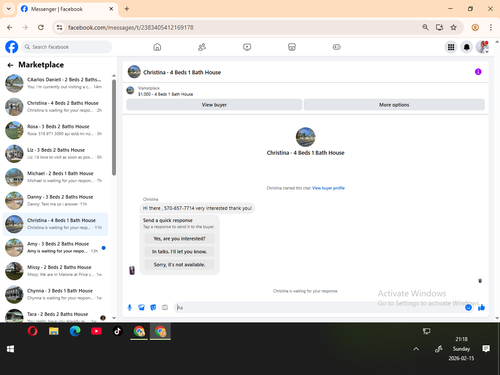Click the Marketplace listing $1,000 thumbnail
The width and height of the screenshot is (500, 375).
(x=130, y=90)
